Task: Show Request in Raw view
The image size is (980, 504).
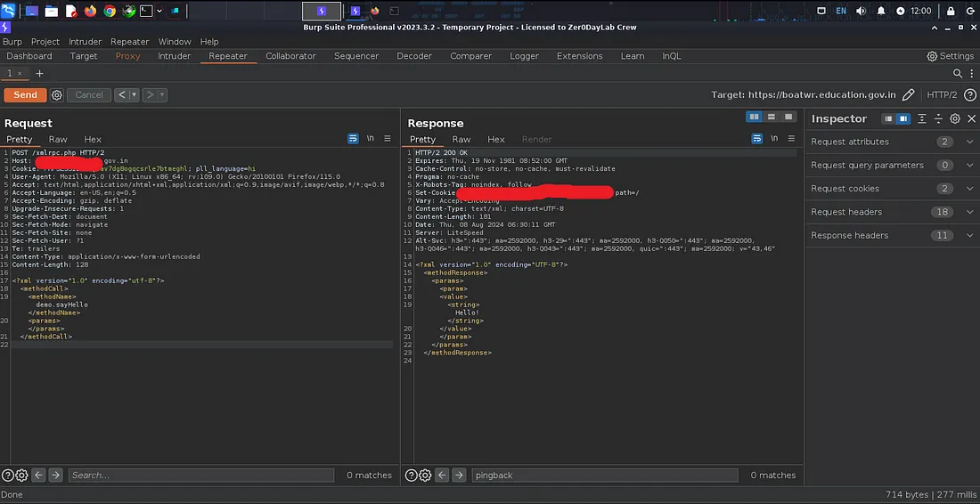Action: [58, 139]
